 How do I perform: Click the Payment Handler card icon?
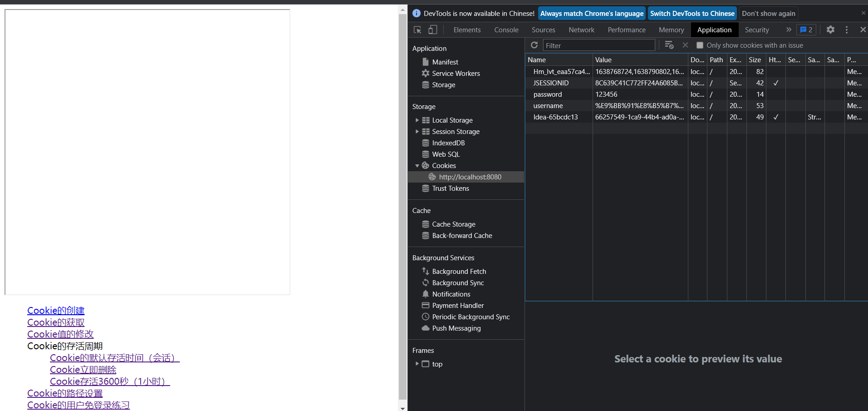(426, 305)
